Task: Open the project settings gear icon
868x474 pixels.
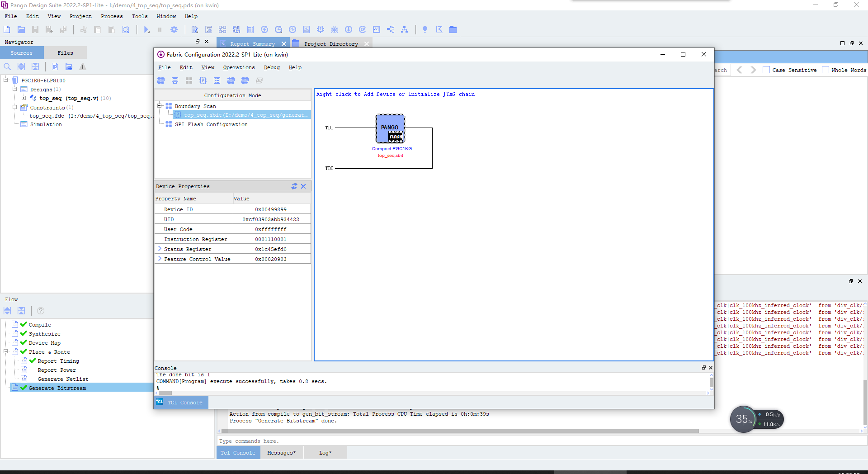Action: coord(174,29)
